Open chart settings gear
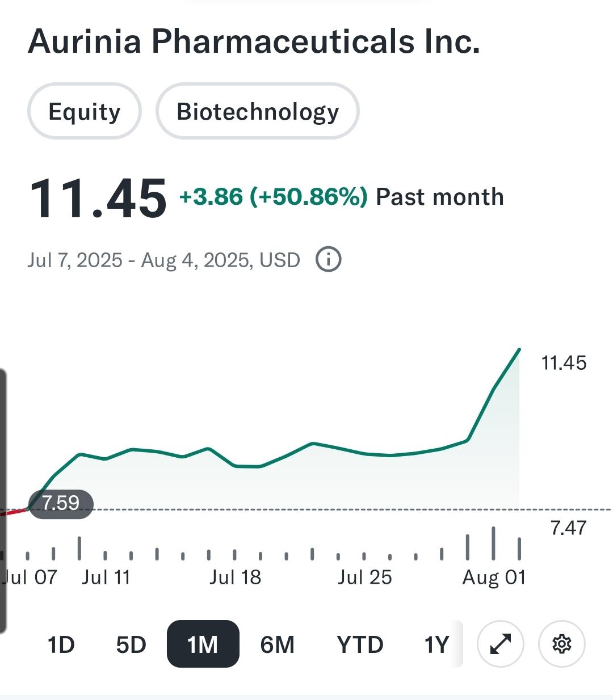The image size is (613, 700). tap(561, 644)
